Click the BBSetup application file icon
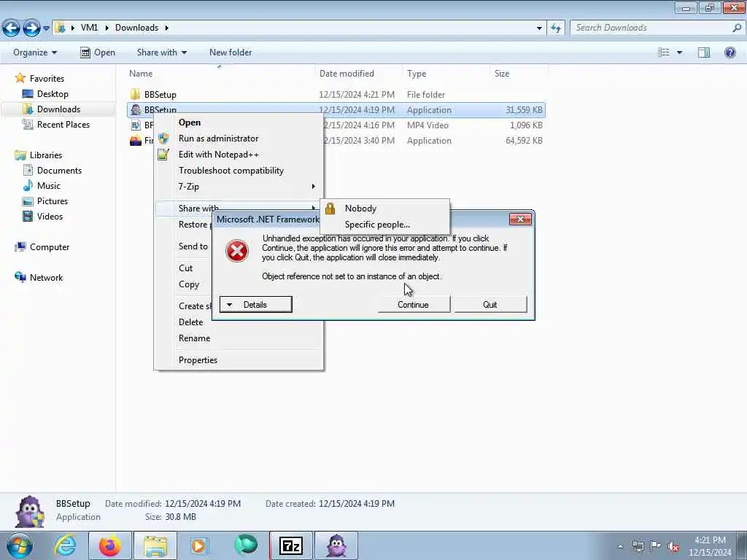747x560 pixels. tap(135, 110)
